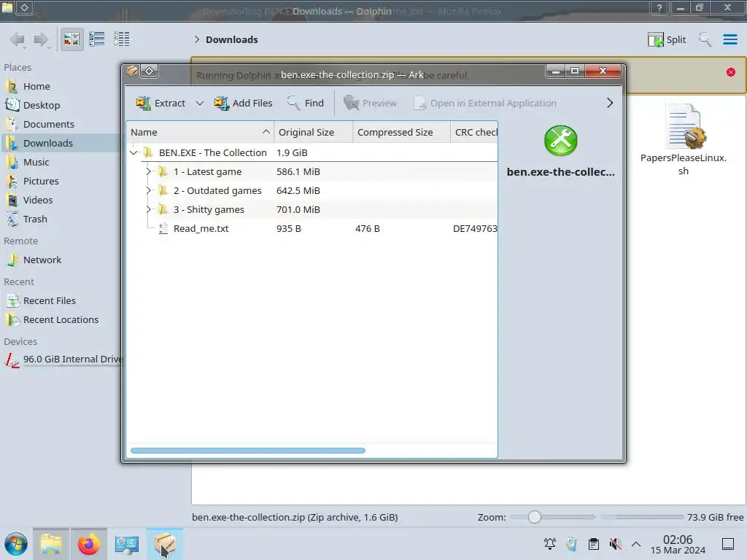Go forward in Dolphin navigation
Screen dimensions: 747x560
coord(42,39)
